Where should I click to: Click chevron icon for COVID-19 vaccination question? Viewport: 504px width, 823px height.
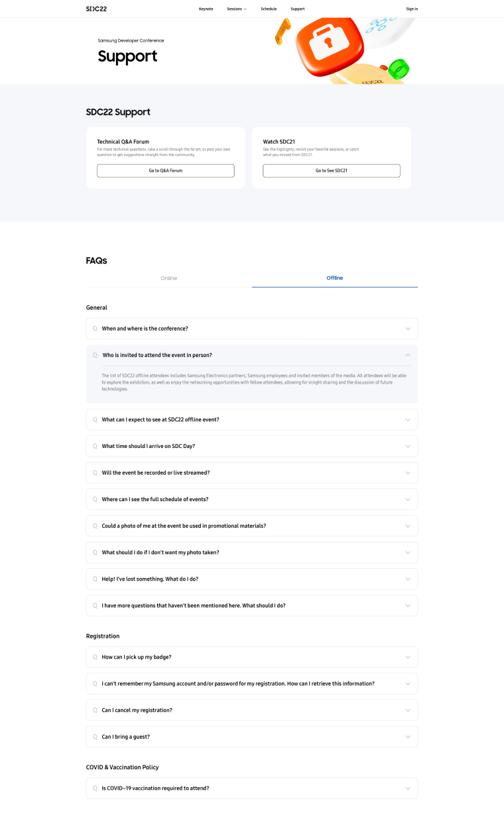(408, 788)
